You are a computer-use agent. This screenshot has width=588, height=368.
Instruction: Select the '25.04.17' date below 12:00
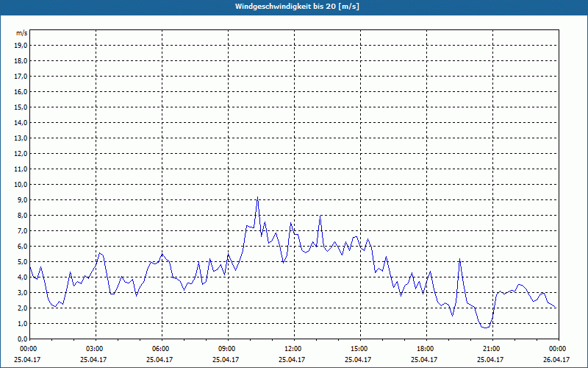[x=292, y=359]
